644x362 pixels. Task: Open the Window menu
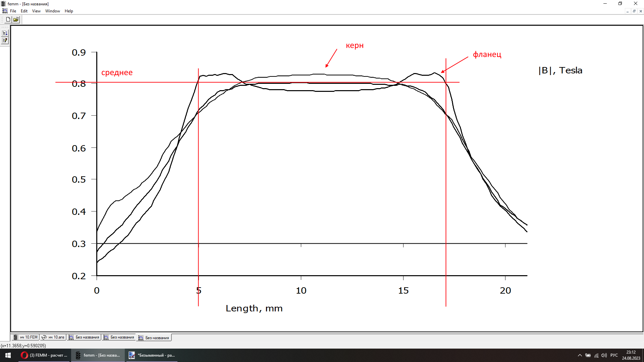(x=53, y=11)
